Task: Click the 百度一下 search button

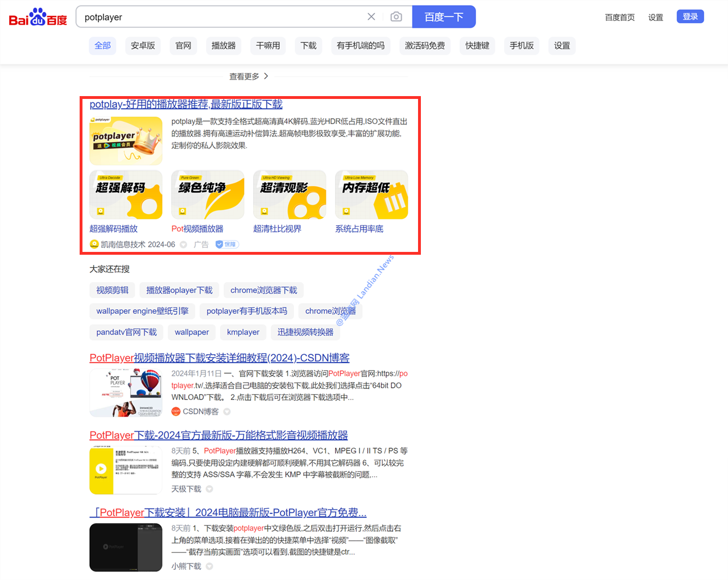Action: coord(444,17)
